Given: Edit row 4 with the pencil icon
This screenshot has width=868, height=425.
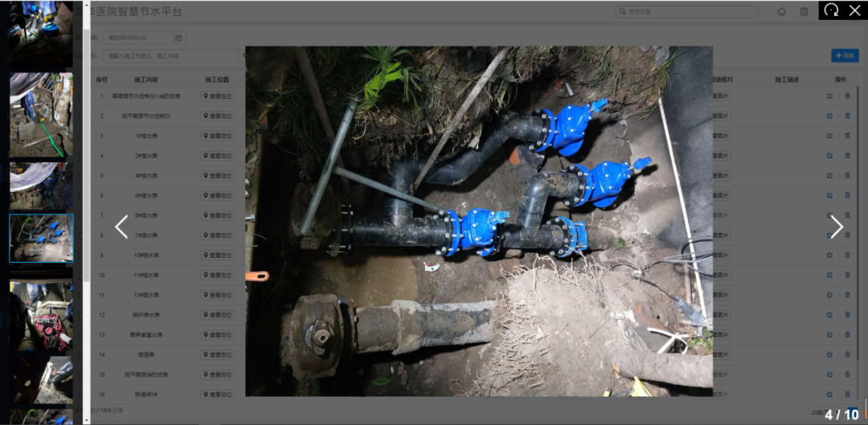Looking at the screenshot, I should pos(829,156).
